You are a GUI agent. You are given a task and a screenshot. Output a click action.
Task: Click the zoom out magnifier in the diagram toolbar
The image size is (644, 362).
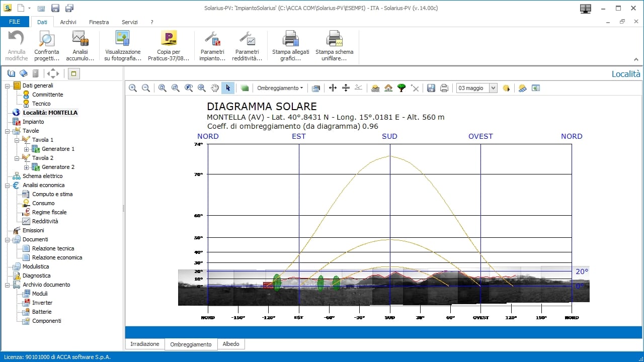coord(146,88)
